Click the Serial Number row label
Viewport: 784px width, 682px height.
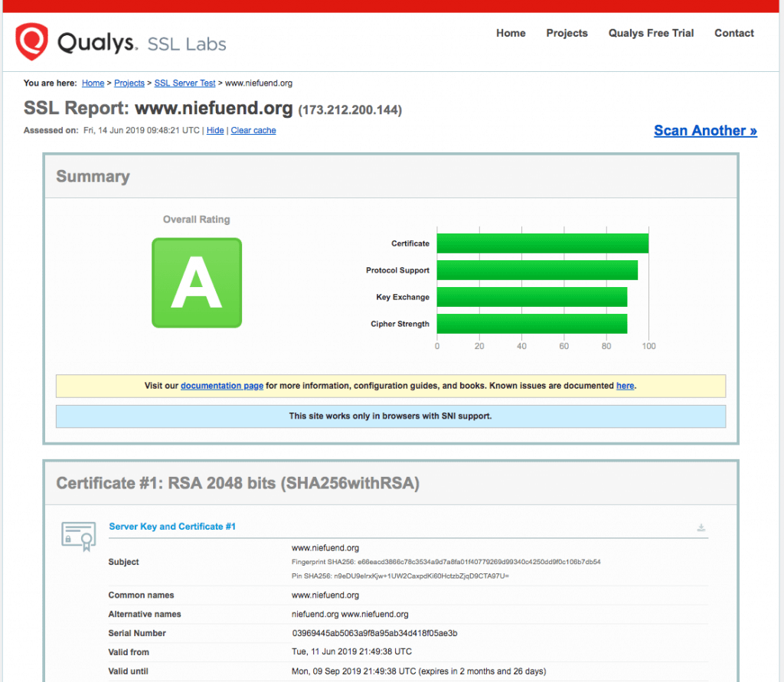click(137, 633)
